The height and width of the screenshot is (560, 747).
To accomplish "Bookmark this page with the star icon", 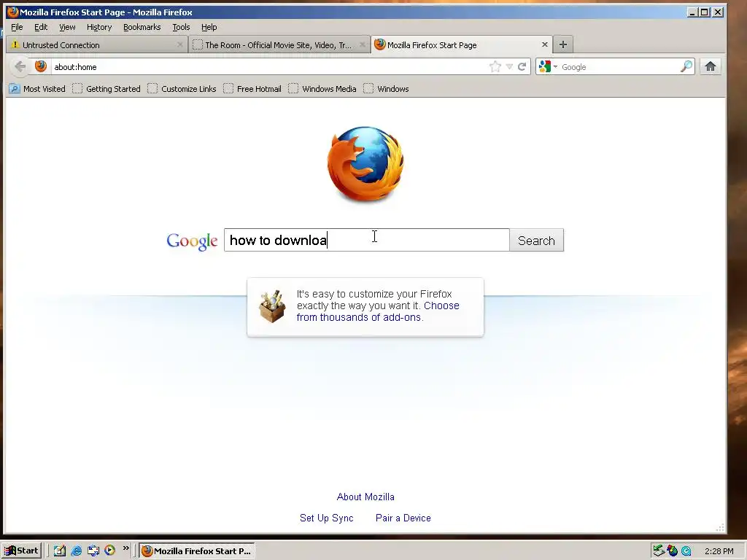I will [495, 66].
